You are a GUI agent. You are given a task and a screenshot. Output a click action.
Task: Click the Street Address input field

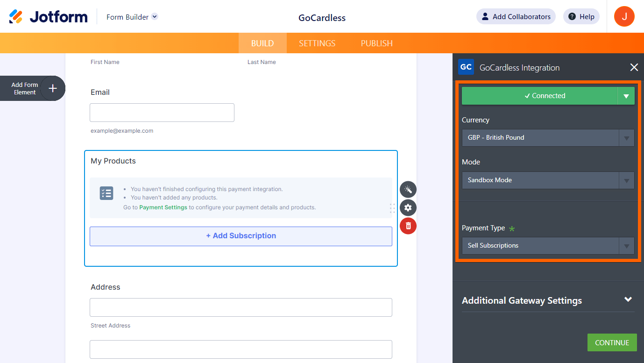click(x=241, y=307)
